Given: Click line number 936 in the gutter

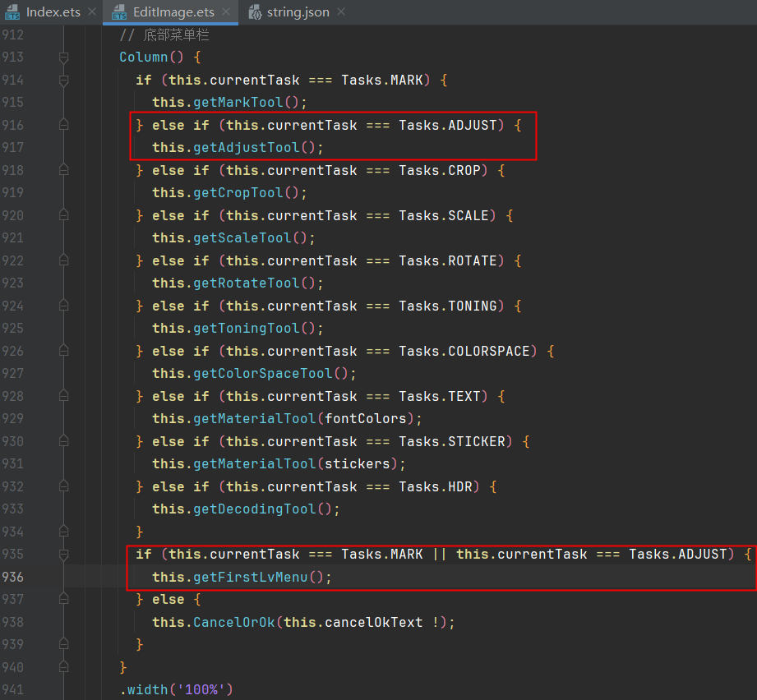Looking at the screenshot, I should pos(12,577).
